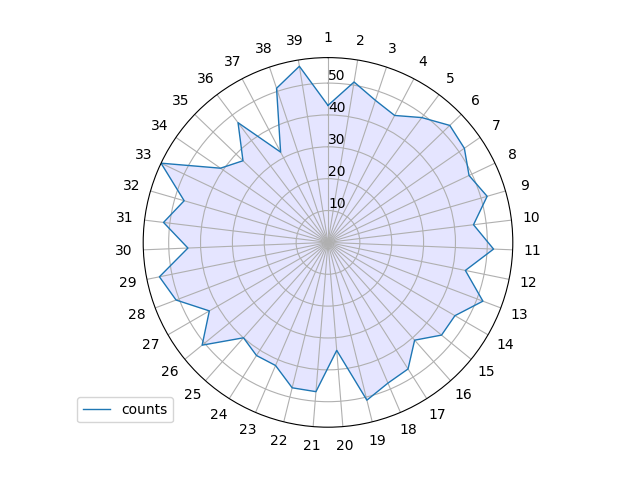This screenshot has height=480, width=640.
Task: Select angular axis label 19
Action: 377,440
